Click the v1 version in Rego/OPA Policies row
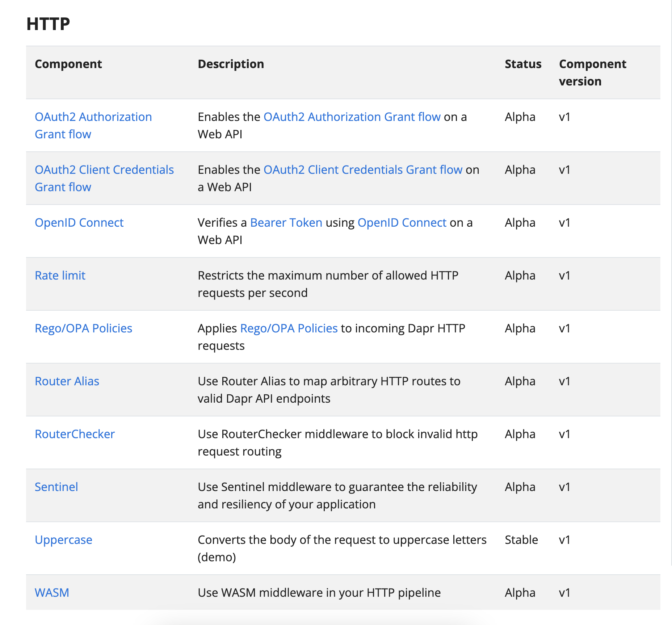 point(564,328)
